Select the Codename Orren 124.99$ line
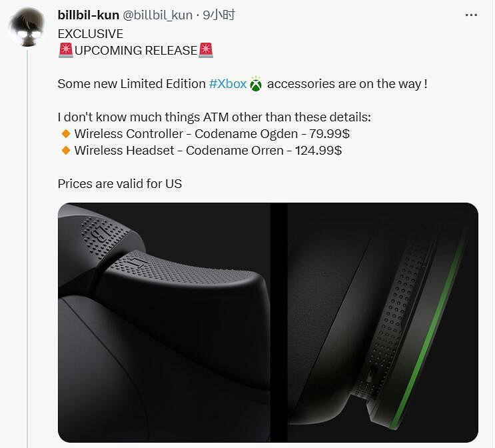 (x=208, y=151)
